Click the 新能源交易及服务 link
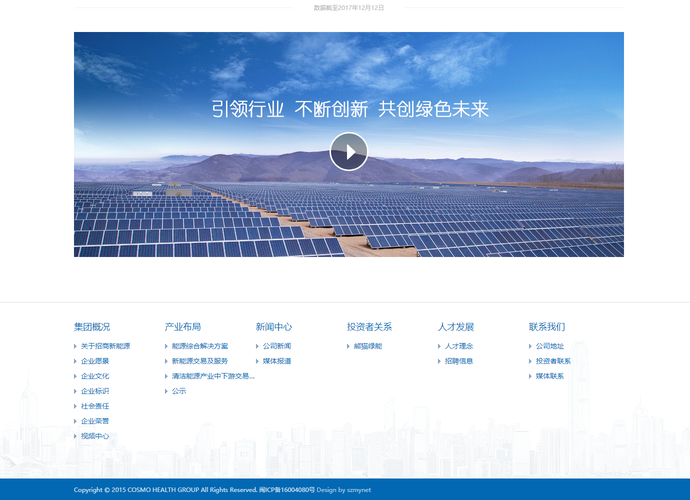Viewport: 690px width, 500px height. click(200, 361)
